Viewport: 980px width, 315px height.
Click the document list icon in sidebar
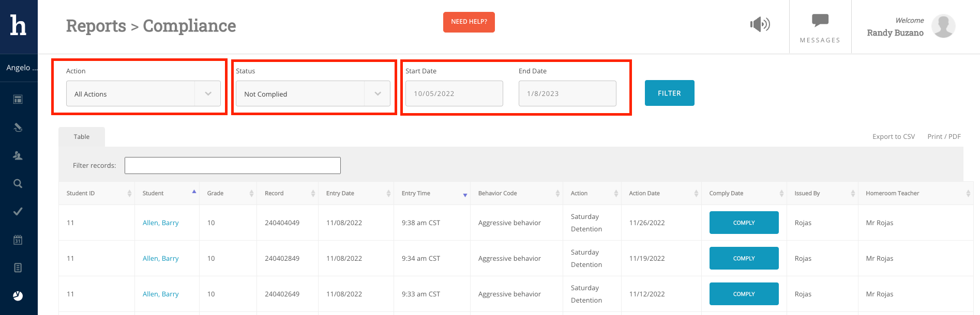(18, 267)
